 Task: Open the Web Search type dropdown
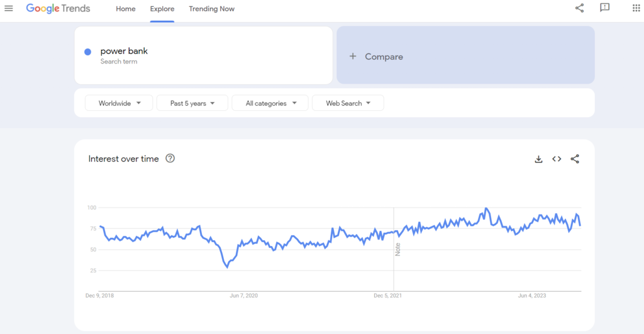[348, 103]
